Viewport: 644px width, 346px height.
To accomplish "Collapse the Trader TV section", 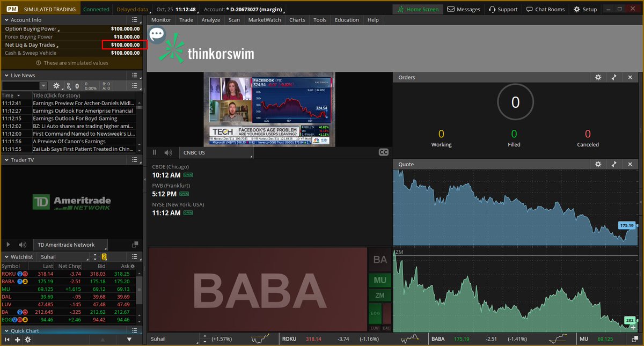I will (x=6, y=160).
